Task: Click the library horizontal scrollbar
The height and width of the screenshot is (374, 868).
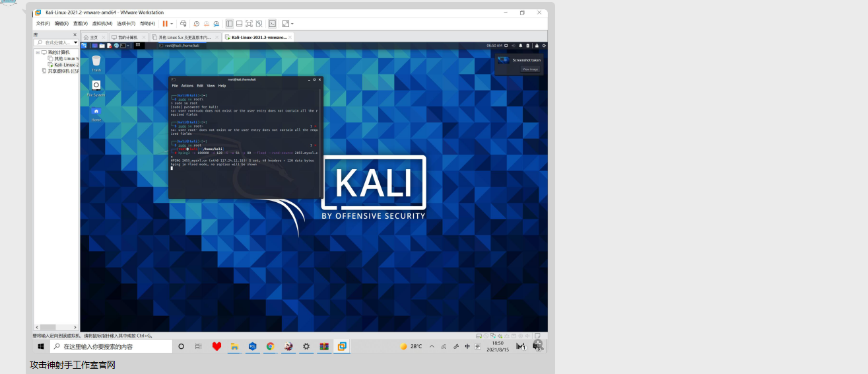Action: click(x=56, y=327)
